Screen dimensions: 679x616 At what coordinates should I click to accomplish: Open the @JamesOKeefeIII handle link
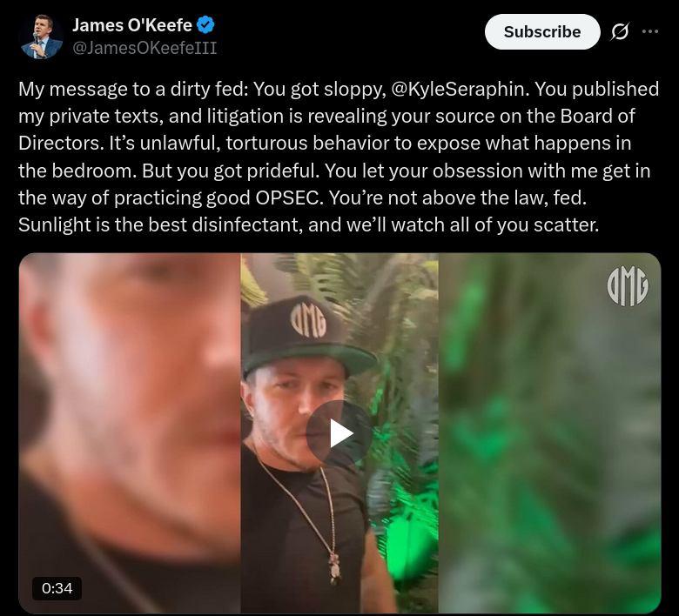[x=145, y=48]
